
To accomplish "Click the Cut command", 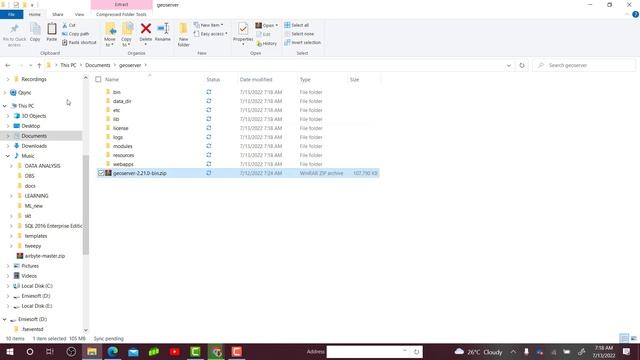I will click(69, 25).
